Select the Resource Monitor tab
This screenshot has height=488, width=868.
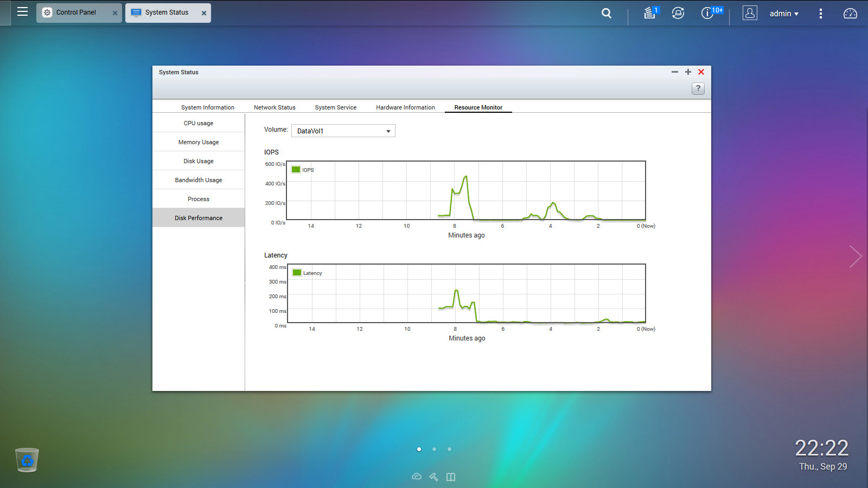[478, 107]
